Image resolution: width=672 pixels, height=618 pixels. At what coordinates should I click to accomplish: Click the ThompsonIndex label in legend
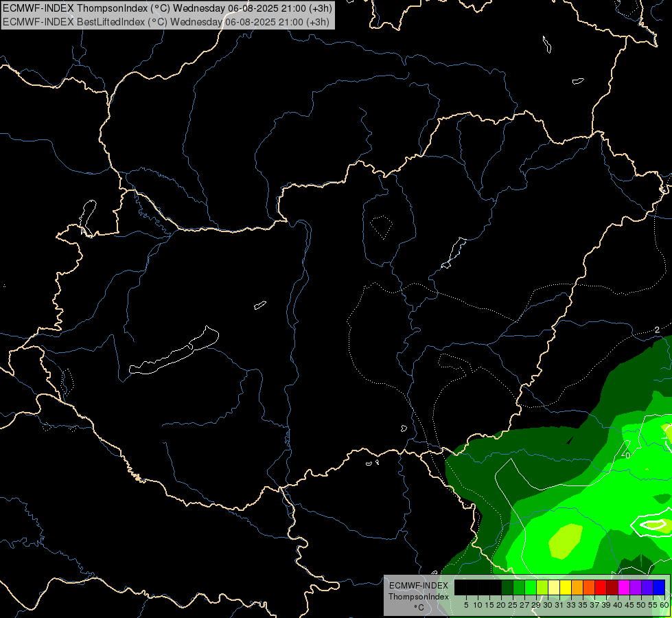click(x=419, y=597)
